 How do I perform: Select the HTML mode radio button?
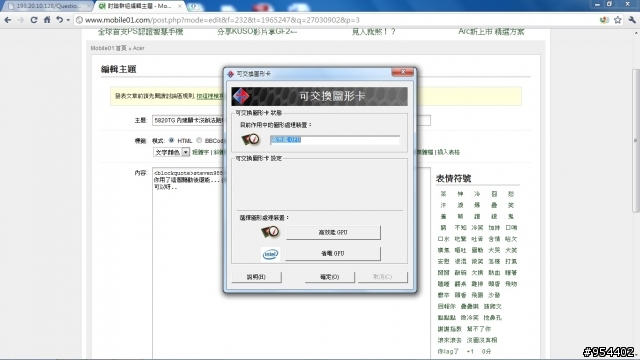171,140
